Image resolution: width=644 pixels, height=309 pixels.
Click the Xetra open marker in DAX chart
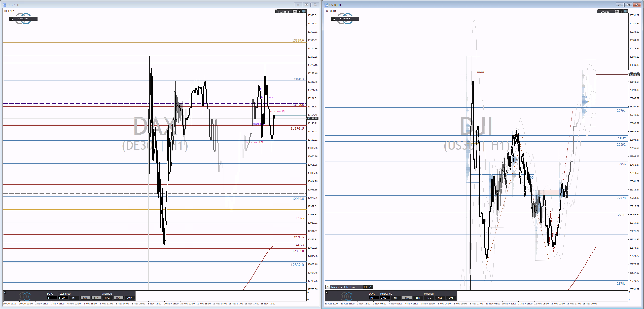click(x=267, y=97)
